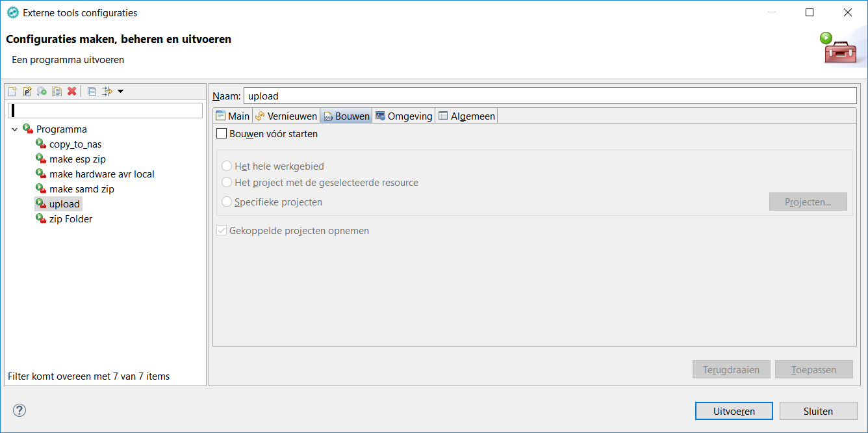Collapse the Programma tree node
Screen dimensions: 868x433
coord(15,129)
